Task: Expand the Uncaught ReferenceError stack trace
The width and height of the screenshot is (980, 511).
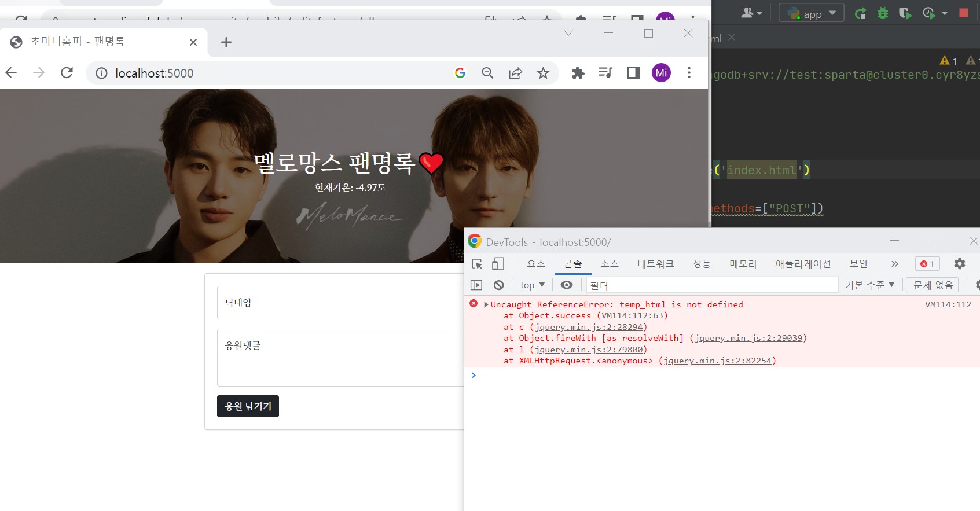Action: tap(486, 304)
